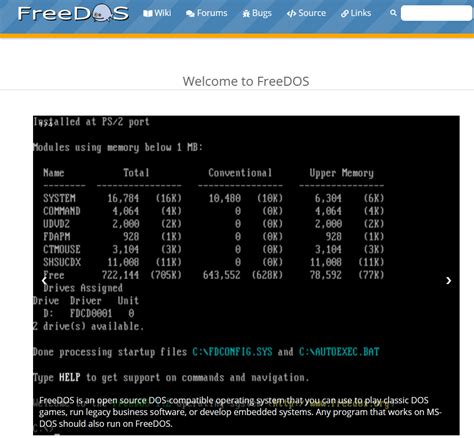Click the 'Name' column header
474x438 pixels.
pyautogui.click(x=53, y=173)
